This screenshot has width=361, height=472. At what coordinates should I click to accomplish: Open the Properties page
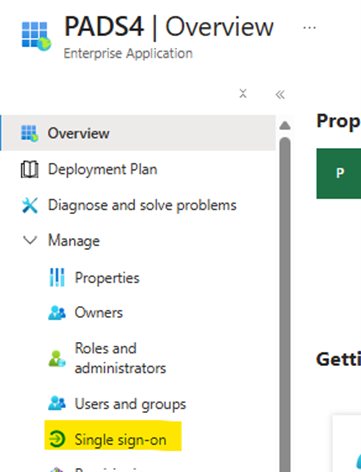107,278
